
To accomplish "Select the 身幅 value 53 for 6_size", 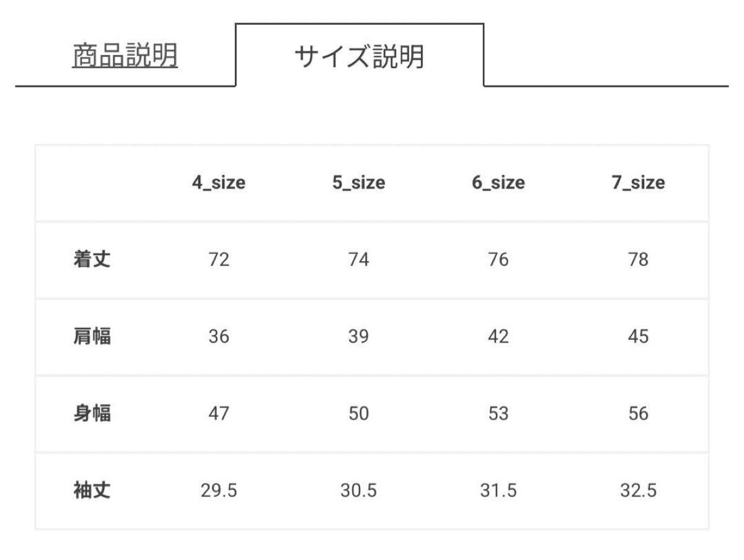I will (x=498, y=414).
